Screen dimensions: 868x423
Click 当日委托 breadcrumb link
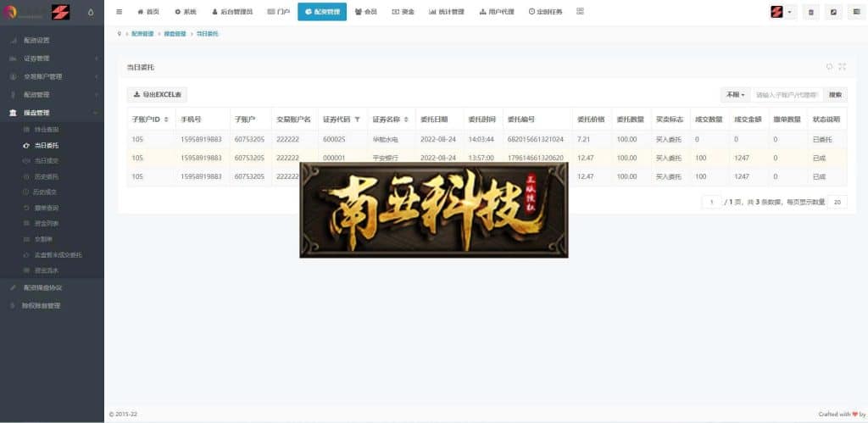tap(208, 34)
